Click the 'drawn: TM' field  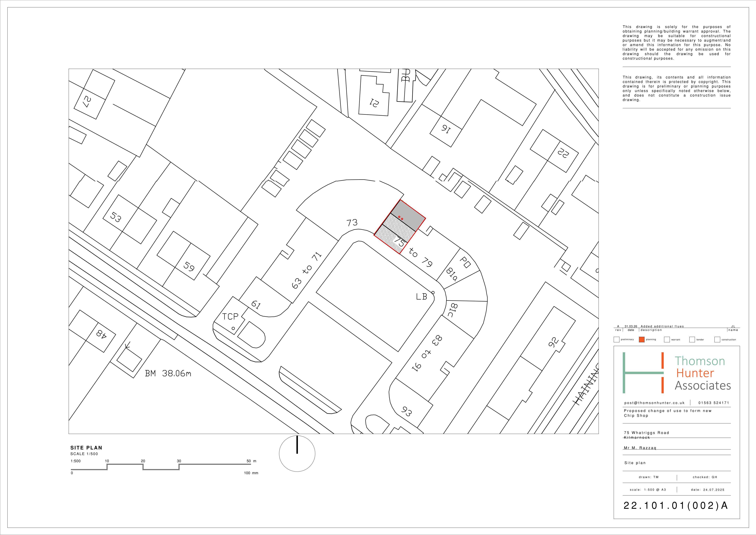pos(648,477)
